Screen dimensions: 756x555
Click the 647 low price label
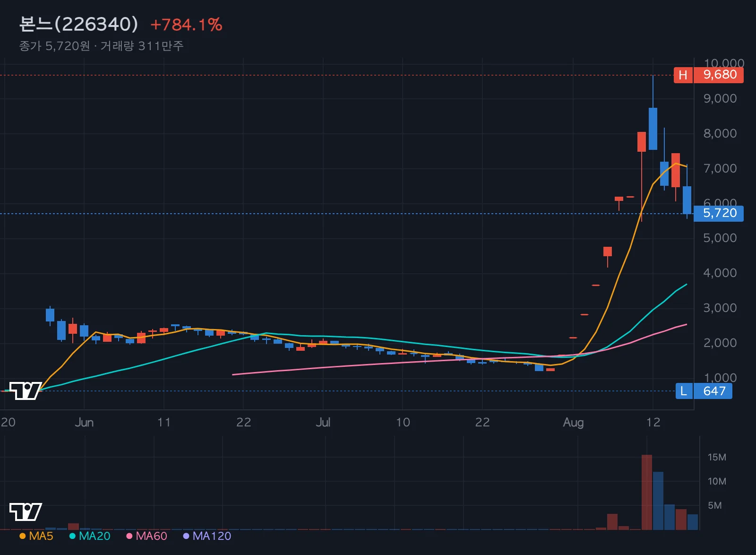[x=713, y=391]
